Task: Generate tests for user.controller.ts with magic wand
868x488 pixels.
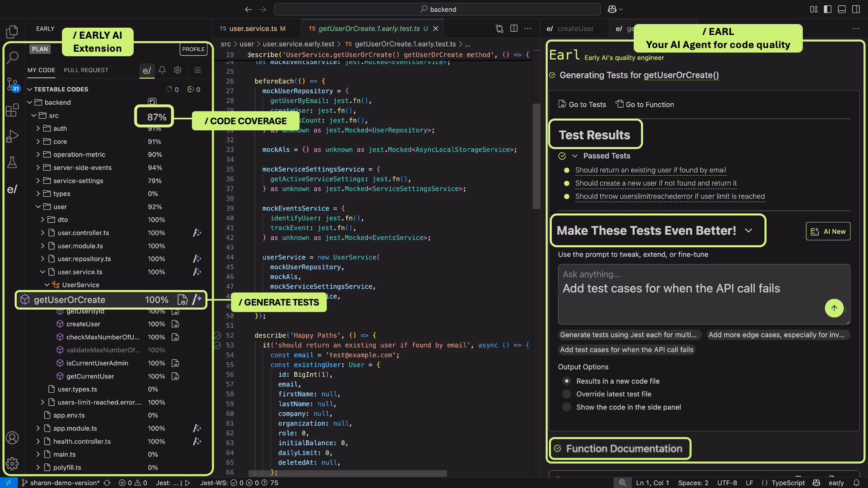Action: [197, 233]
